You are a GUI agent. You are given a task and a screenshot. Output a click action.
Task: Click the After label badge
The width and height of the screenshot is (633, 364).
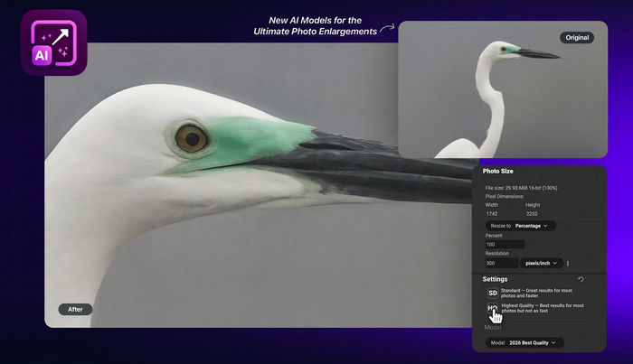[75, 309]
